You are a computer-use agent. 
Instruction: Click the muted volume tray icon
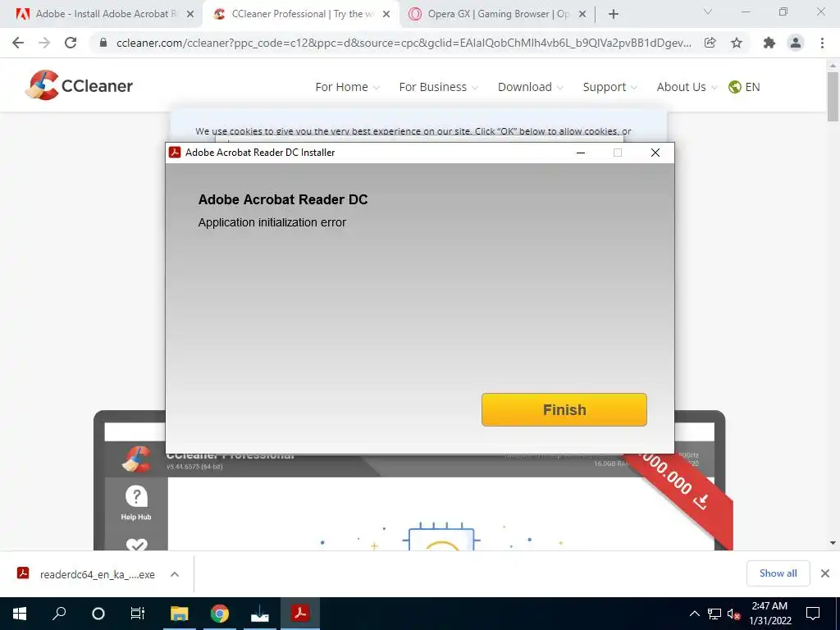click(x=734, y=614)
